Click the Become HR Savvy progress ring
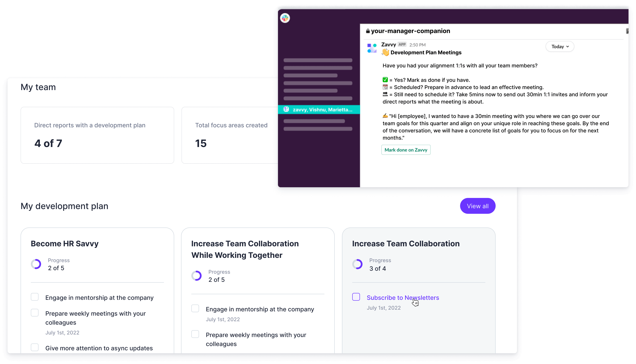Image resolution: width=636 pixels, height=364 pixels. 36,264
